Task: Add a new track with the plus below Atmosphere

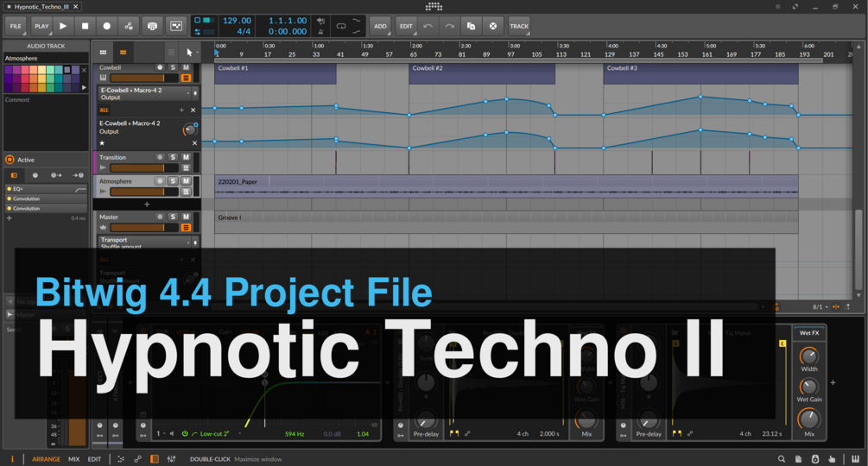Action: (147, 204)
